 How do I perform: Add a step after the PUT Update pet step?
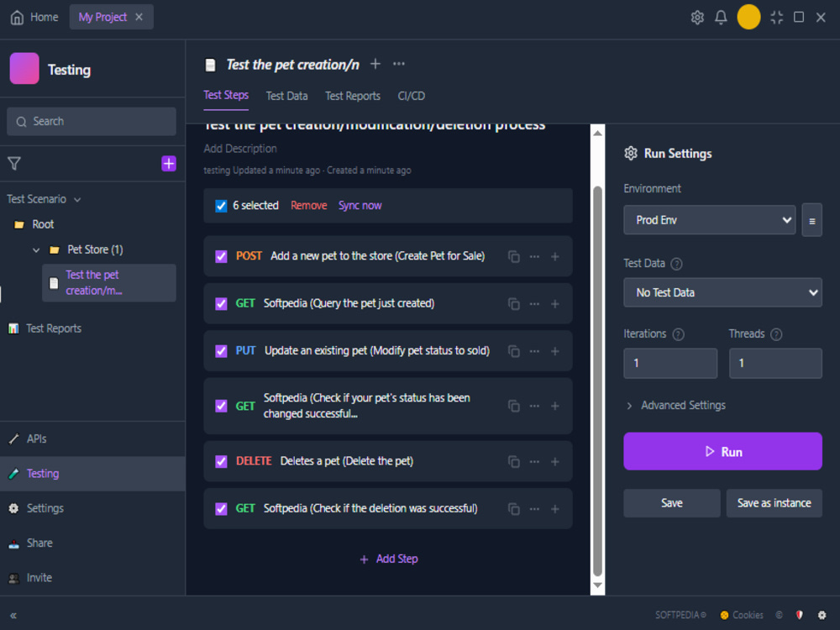tap(555, 351)
